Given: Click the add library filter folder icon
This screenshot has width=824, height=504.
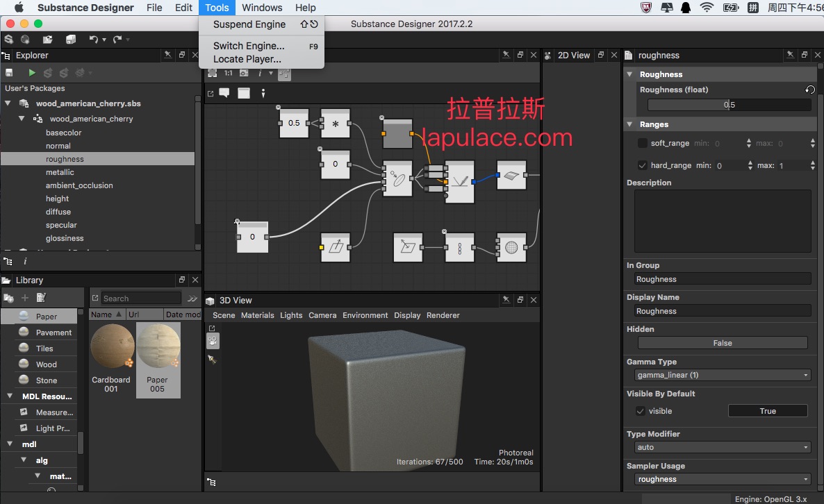Looking at the screenshot, I should (8, 299).
